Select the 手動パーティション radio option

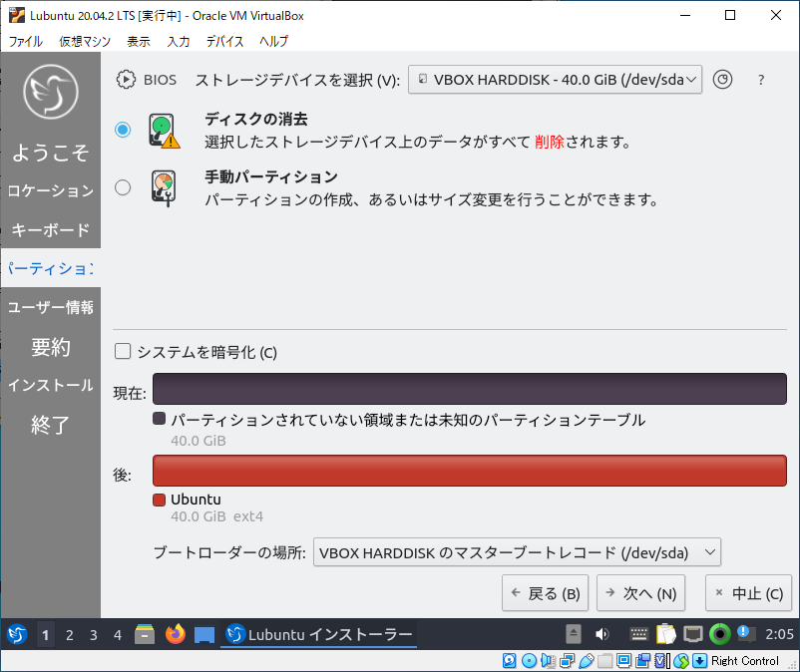(x=123, y=187)
